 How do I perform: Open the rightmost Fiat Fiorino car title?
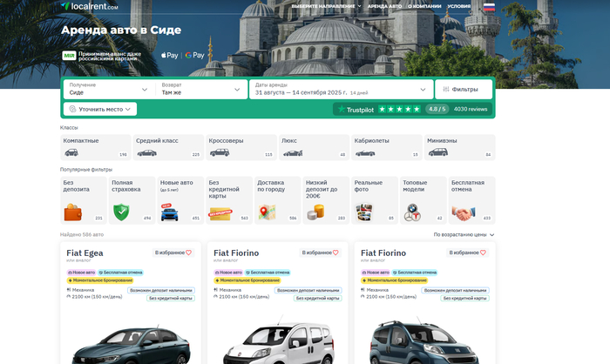pos(383,253)
